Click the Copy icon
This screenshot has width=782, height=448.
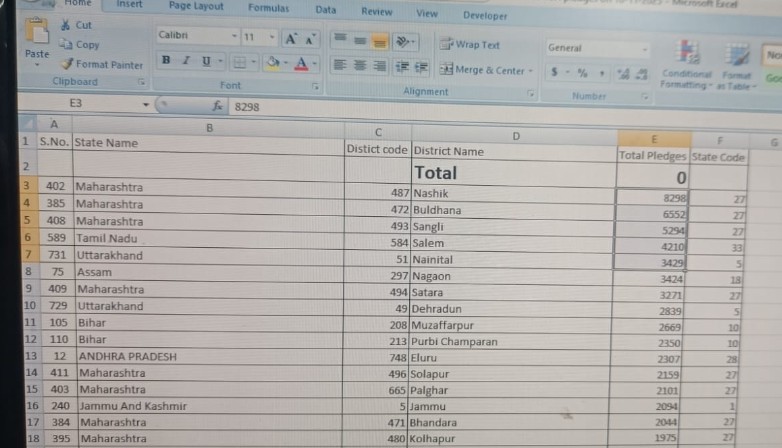66,44
